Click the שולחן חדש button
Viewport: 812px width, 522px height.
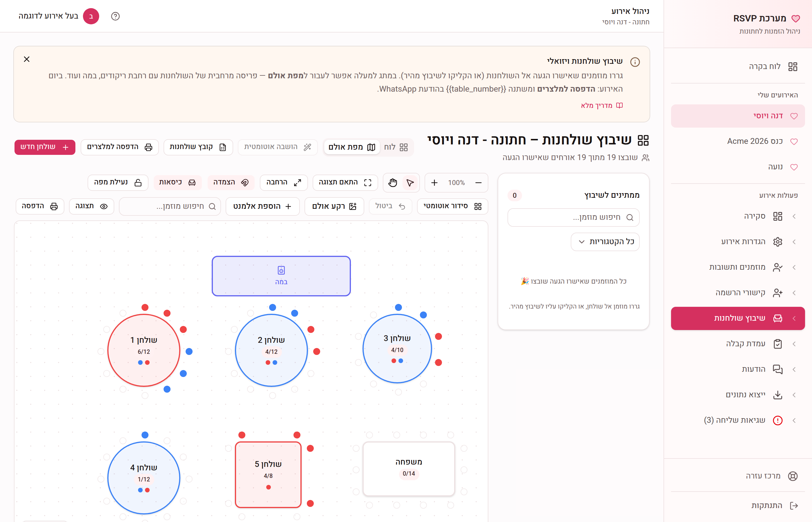pyautogui.click(x=45, y=147)
